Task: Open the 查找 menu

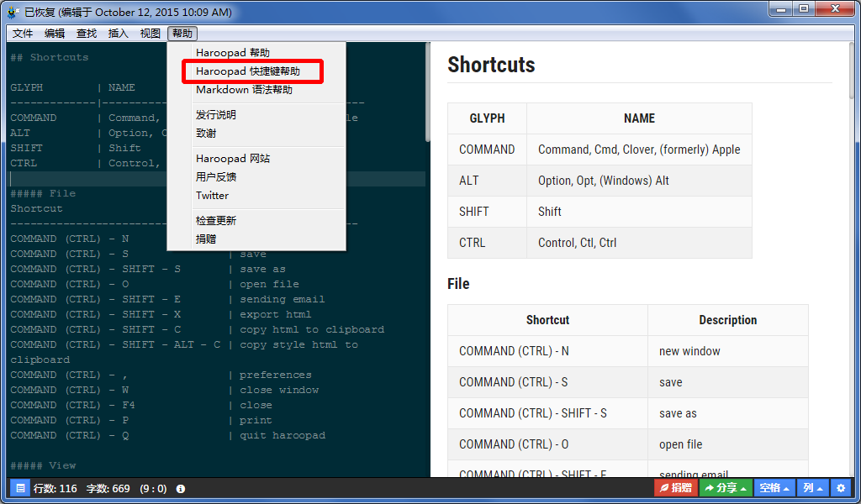Action: [x=87, y=34]
